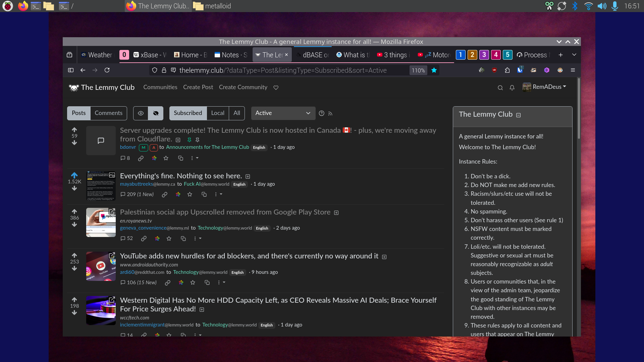Viewport: 644px width, 362px height.
Task: Switch to the 3 things browser tab
Action: tap(393, 55)
